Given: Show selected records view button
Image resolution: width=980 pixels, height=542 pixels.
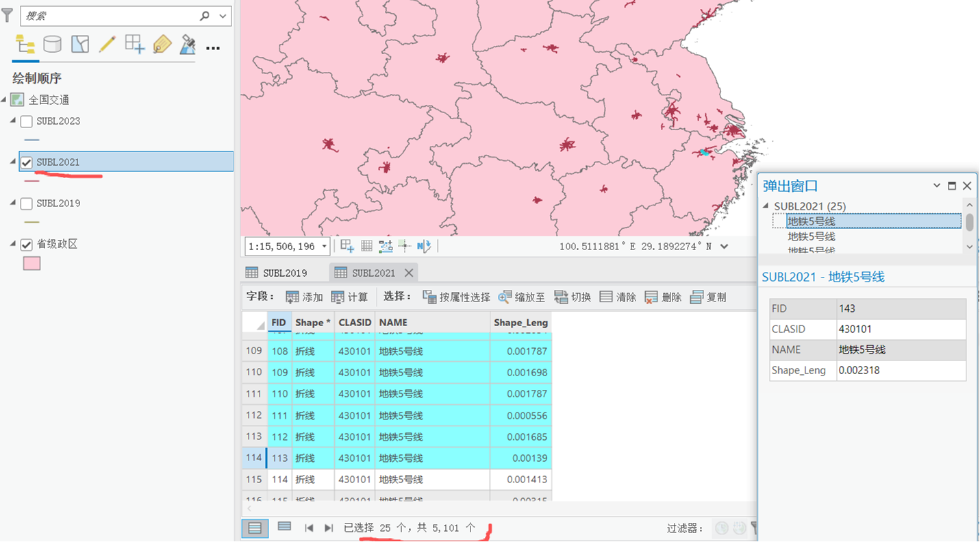Looking at the screenshot, I should (x=284, y=527).
